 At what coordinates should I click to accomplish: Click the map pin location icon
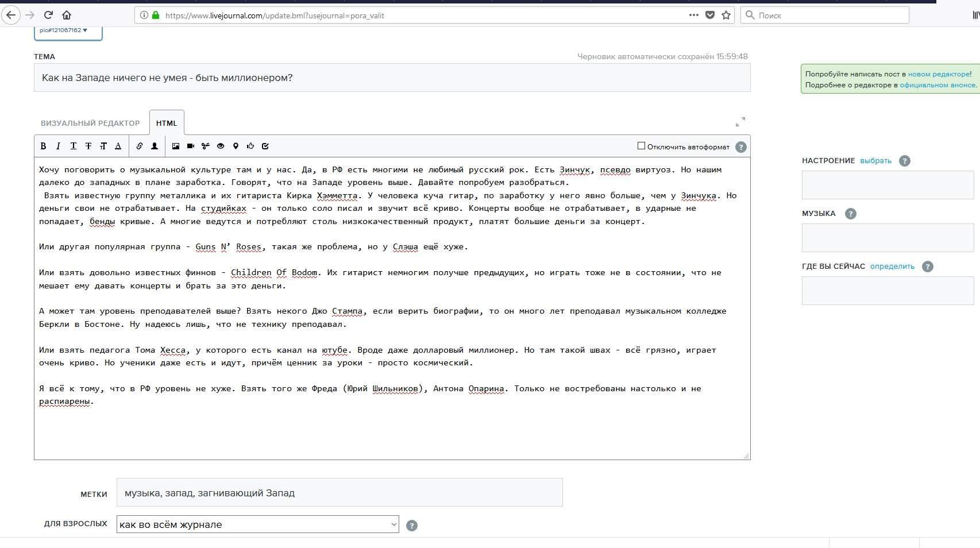click(x=236, y=146)
